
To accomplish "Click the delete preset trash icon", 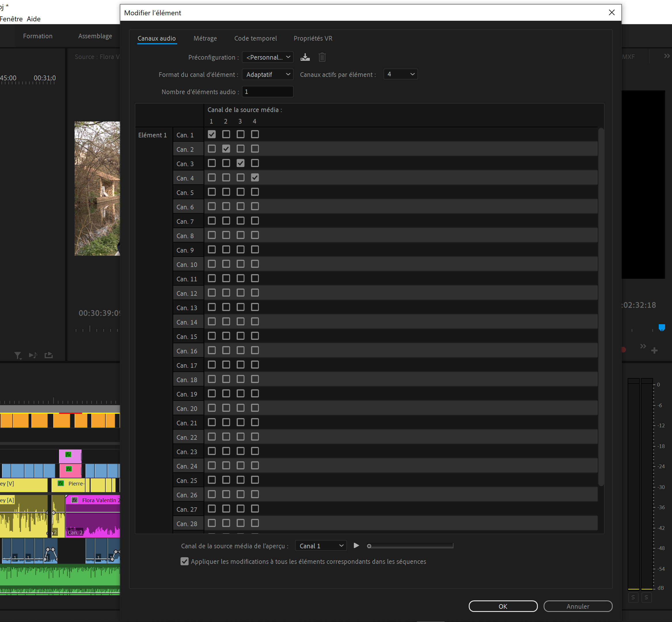I will [x=322, y=57].
